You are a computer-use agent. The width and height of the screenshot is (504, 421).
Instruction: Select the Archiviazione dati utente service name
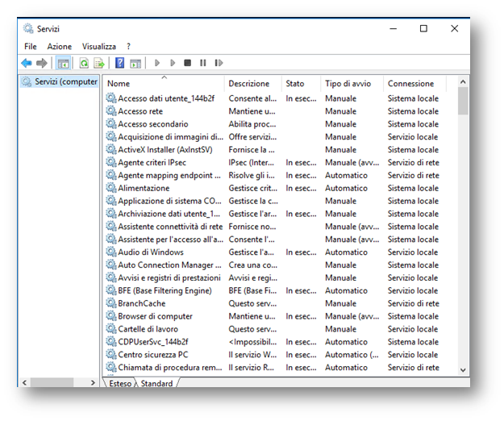pyautogui.click(x=169, y=214)
